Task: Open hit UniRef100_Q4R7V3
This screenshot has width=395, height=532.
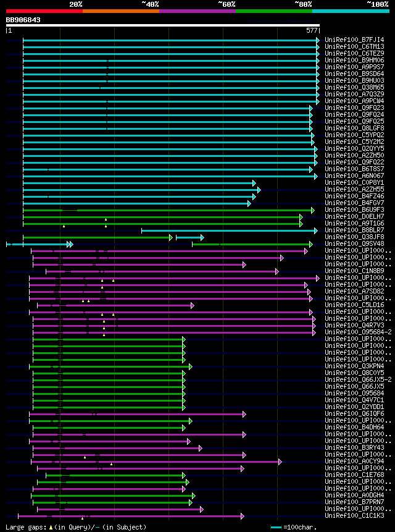Action: click(354, 325)
